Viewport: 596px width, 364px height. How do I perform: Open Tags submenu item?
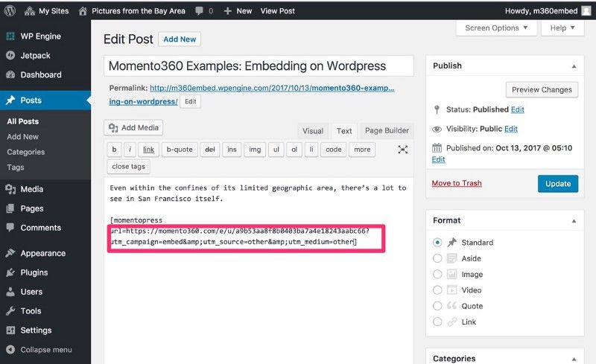pyautogui.click(x=16, y=167)
